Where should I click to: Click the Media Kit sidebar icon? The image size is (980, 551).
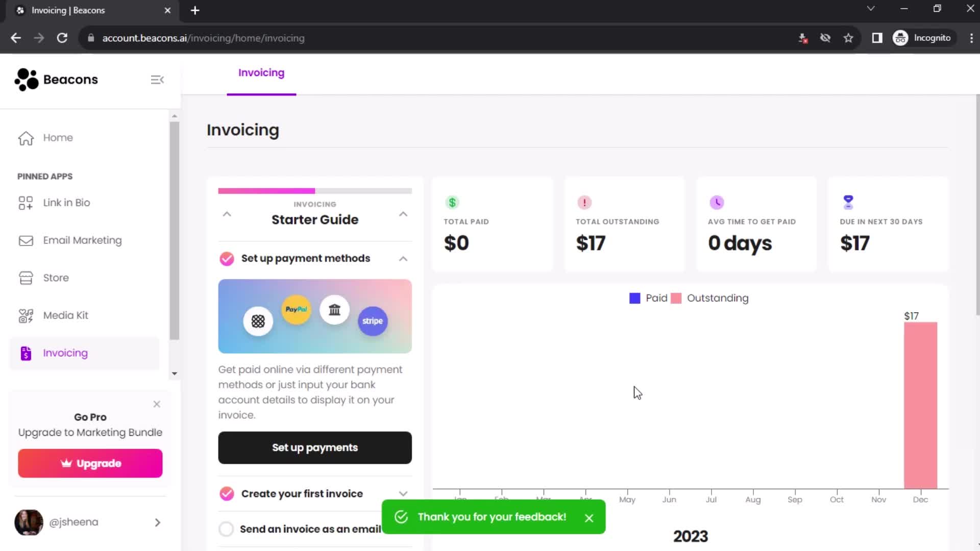point(25,315)
